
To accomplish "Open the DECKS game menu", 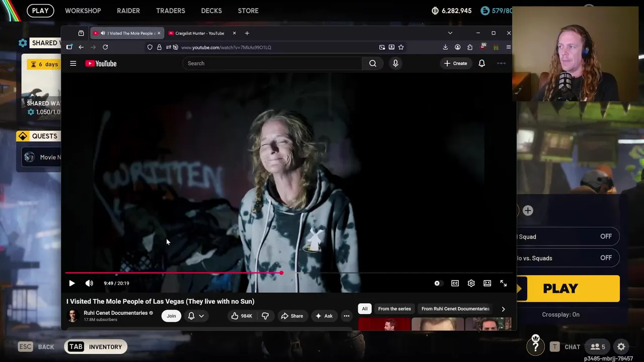I will point(211,11).
